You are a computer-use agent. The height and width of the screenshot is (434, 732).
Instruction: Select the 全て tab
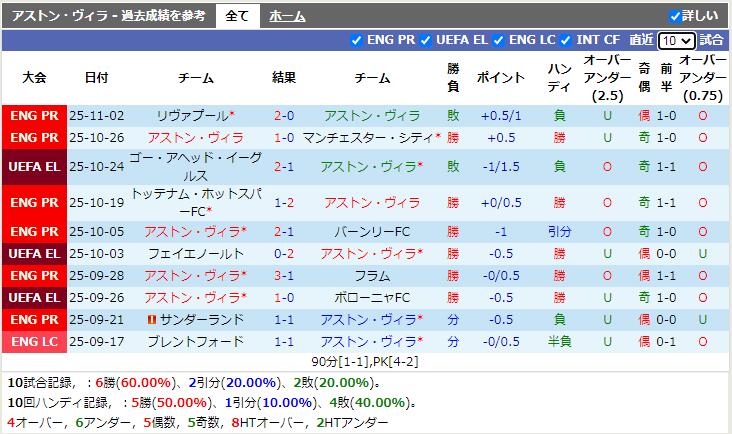click(238, 17)
